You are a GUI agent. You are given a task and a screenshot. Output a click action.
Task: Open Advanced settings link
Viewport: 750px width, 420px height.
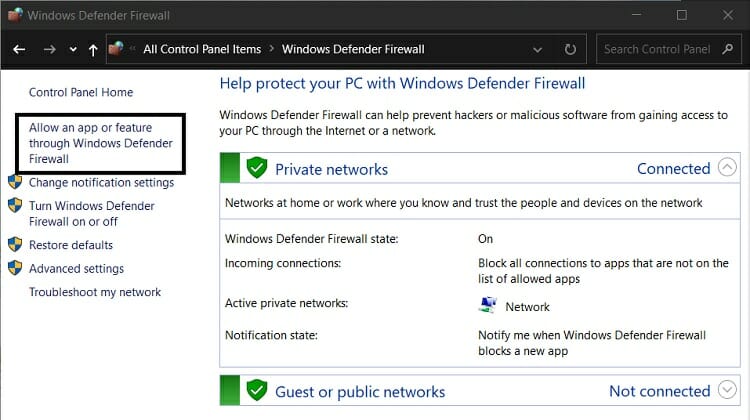[x=76, y=269]
